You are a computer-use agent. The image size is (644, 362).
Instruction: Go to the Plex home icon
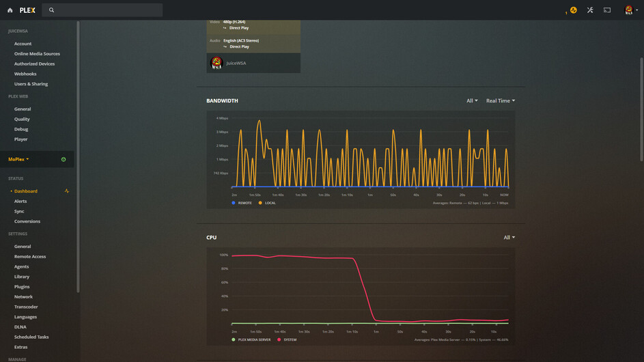(10, 10)
